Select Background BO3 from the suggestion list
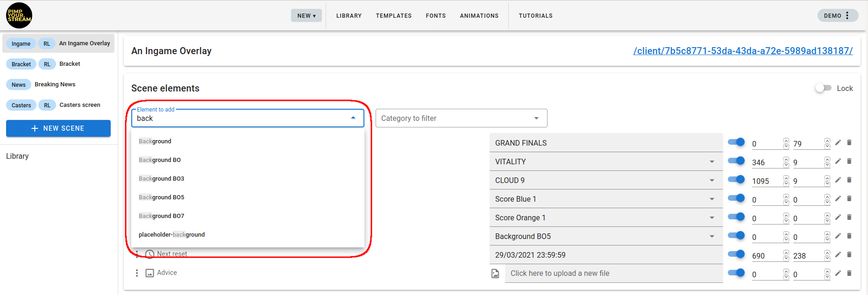This screenshot has width=868, height=295. 162,179
